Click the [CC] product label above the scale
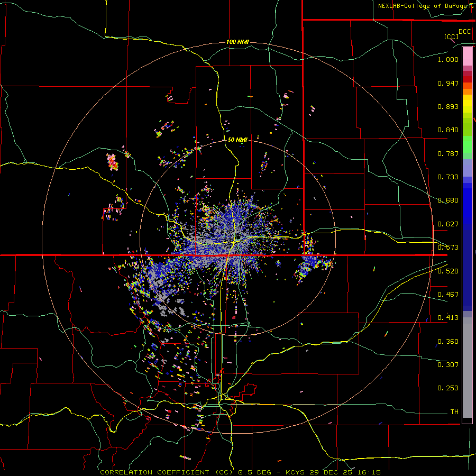The width and height of the screenshot is (476, 476). coord(451,36)
